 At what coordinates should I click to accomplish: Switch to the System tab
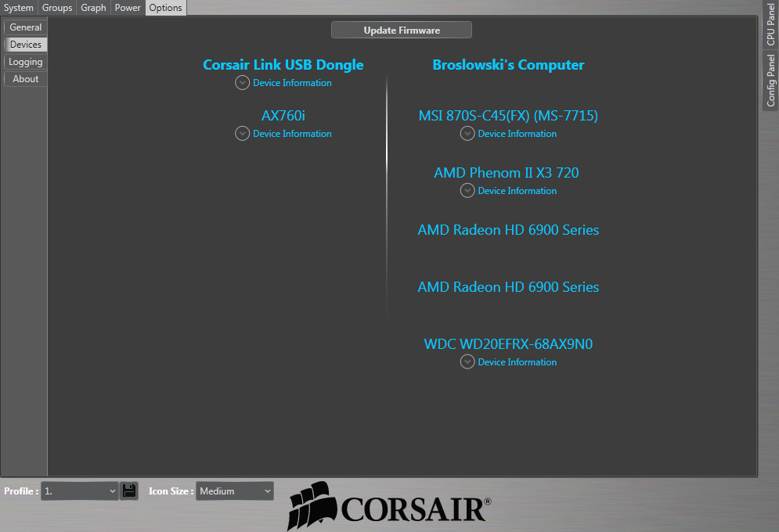[18, 8]
